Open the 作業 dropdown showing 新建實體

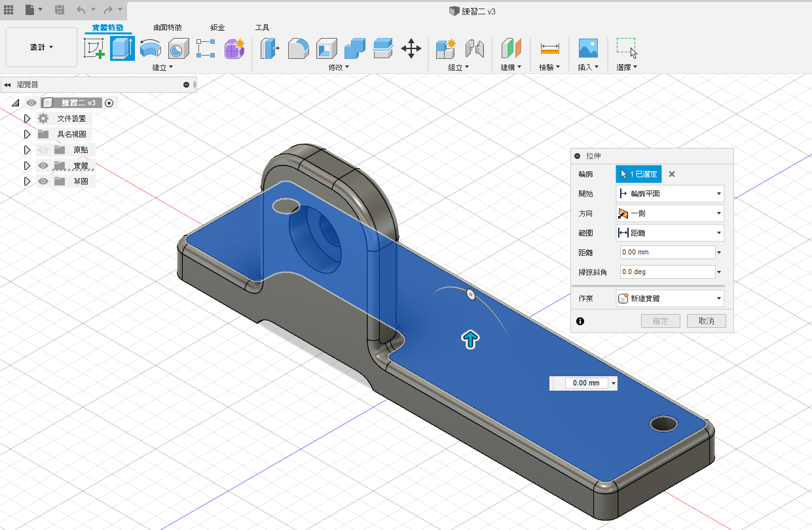click(670, 298)
